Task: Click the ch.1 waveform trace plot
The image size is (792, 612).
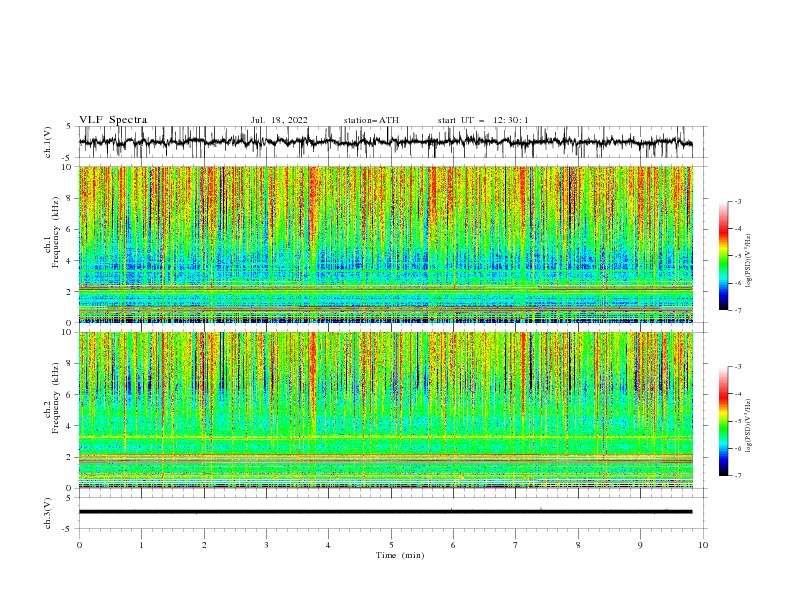Action: (x=385, y=142)
